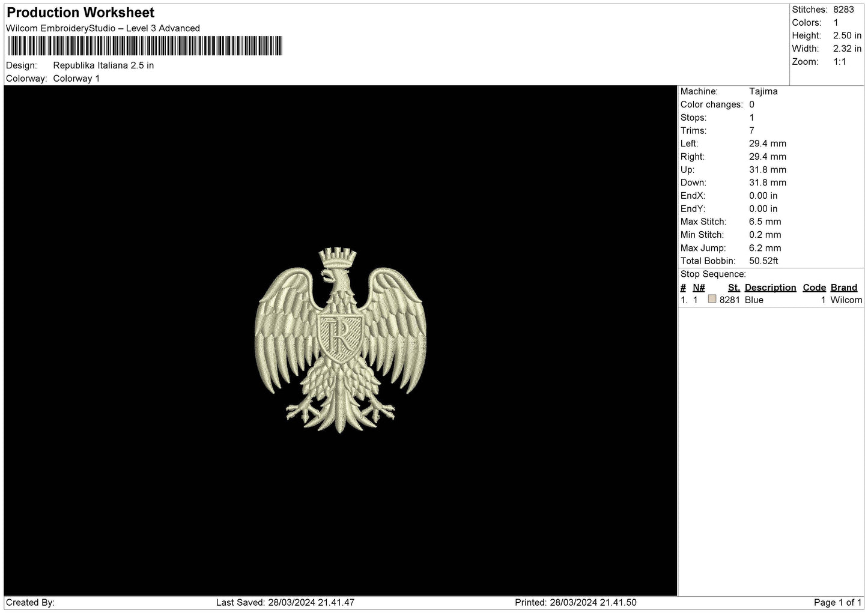Viewport: 868px width, 613px height.
Task: Click the Created By label
Action: pos(30,603)
